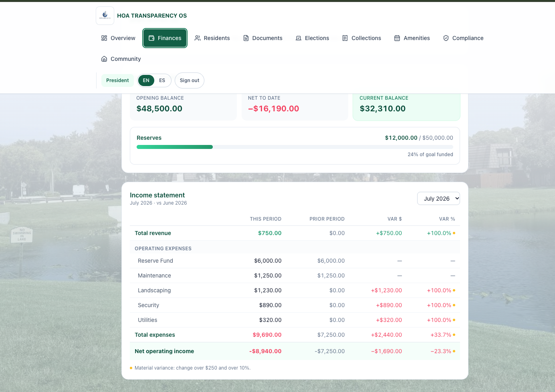Click the Security expense row label
This screenshot has height=392, width=555.
point(148,305)
